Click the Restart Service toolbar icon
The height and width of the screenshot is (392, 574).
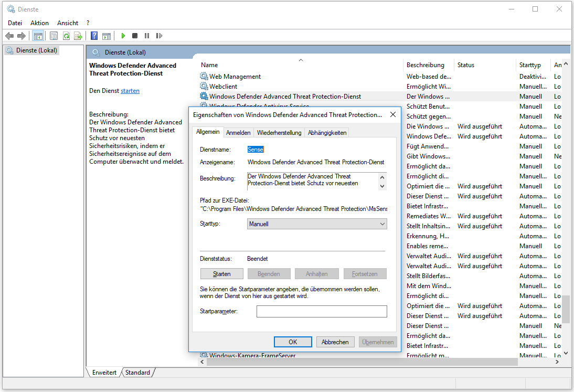(x=159, y=36)
